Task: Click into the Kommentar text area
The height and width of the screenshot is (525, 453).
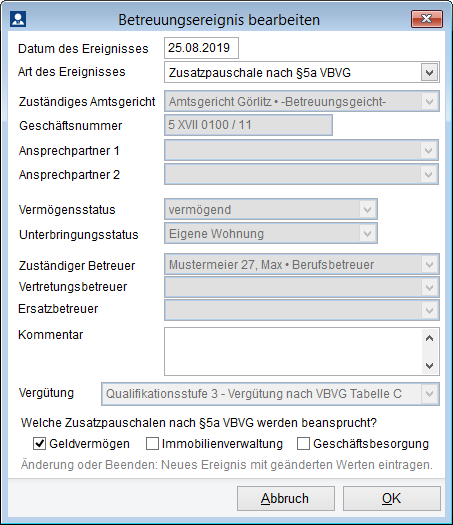Action: click(x=293, y=352)
